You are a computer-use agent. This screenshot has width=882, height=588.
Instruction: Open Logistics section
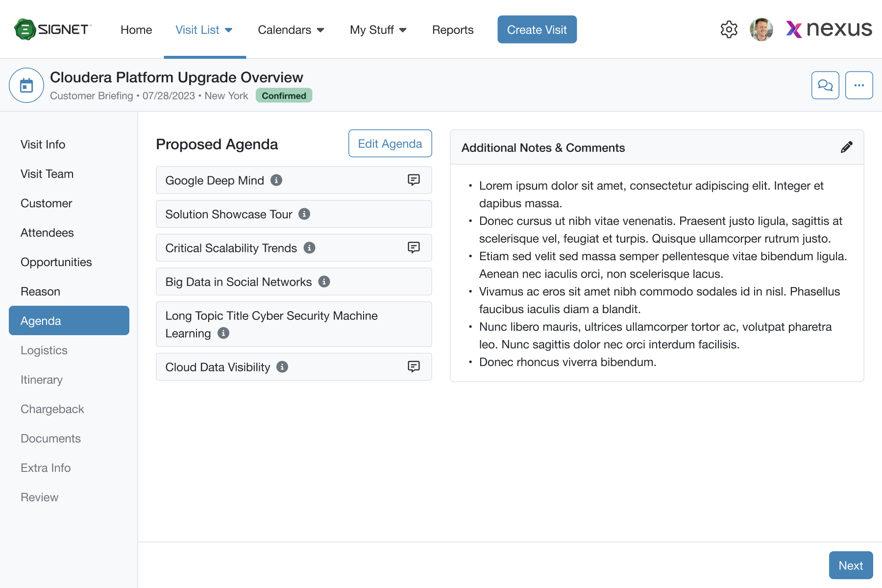[69, 350]
